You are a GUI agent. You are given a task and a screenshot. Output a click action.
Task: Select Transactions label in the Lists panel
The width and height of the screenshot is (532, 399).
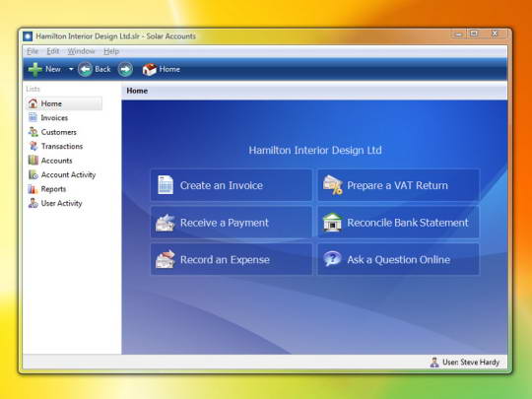pos(62,146)
